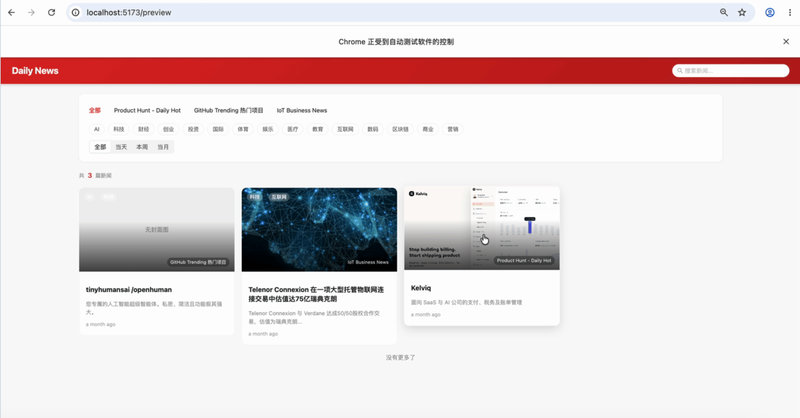
Task: Click the Telenor summary mentioning Verdane
Action: (x=314, y=317)
